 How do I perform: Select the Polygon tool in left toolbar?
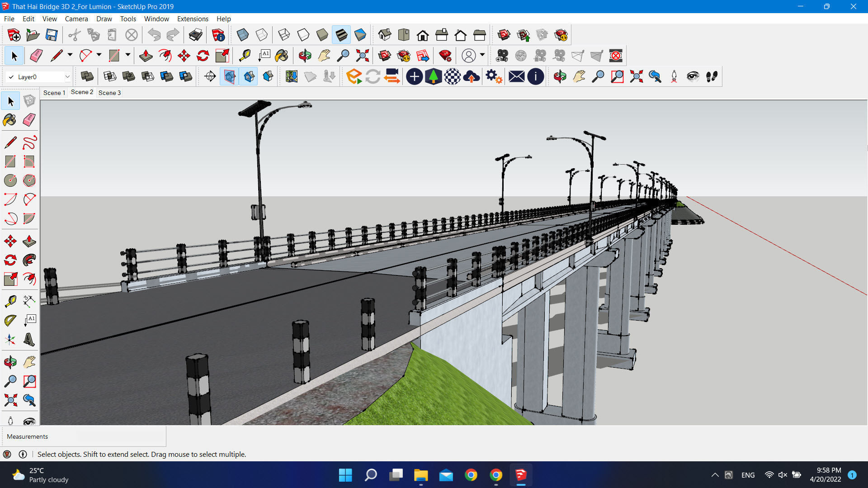coord(29,180)
